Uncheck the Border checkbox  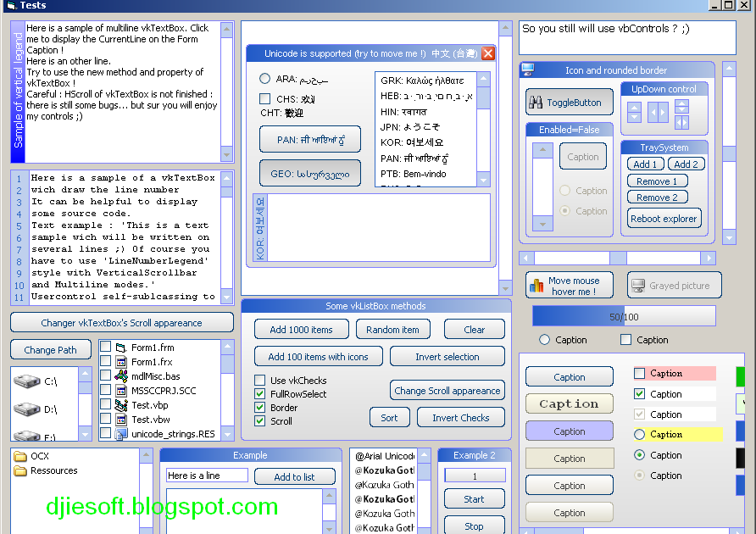pyautogui.click(x=260, y=407)
